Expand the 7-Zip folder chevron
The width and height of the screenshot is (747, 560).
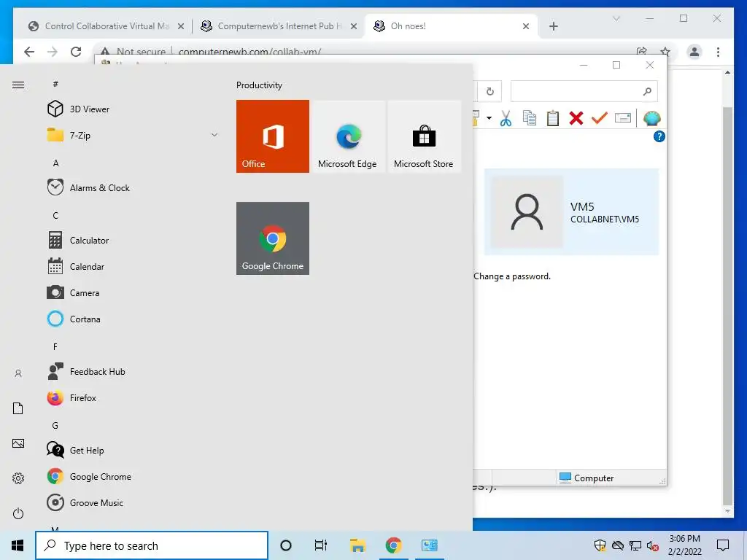pos(214,135)
